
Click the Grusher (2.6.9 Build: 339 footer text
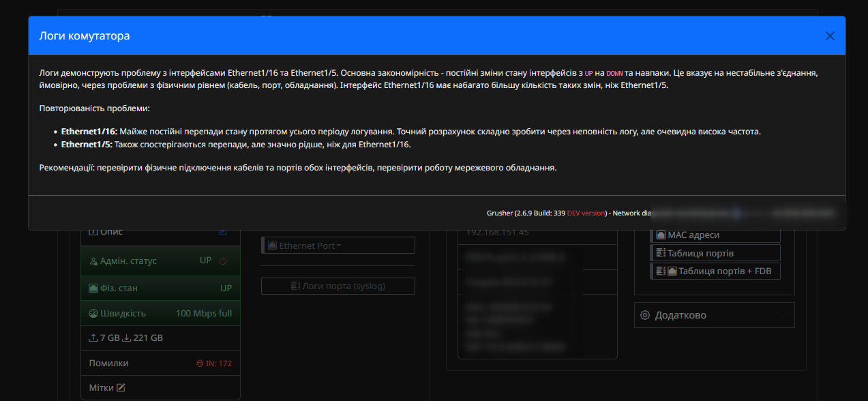click(526, 213)
